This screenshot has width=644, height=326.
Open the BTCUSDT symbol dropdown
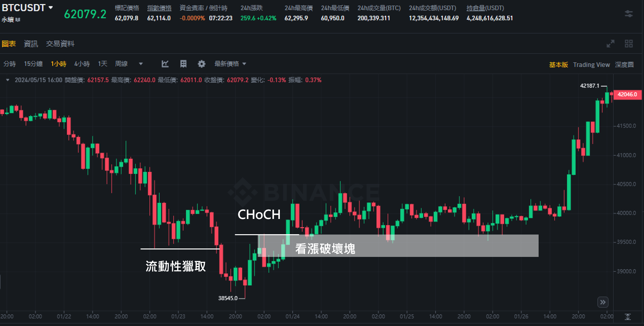coord(50,8)
